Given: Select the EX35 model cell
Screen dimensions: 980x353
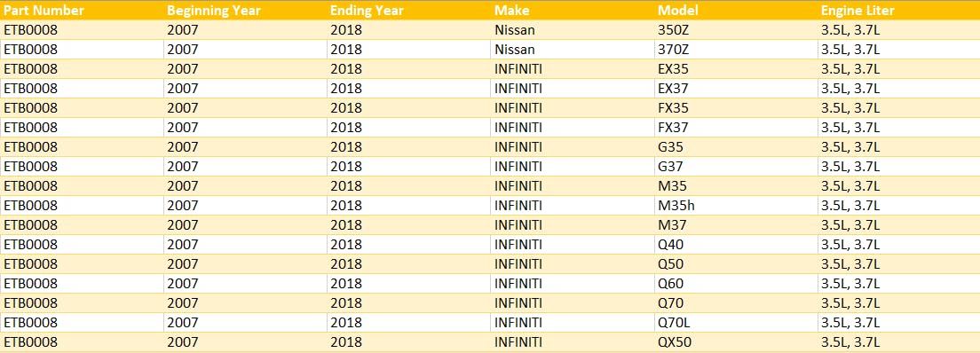Looking at the screenshot, I should [736, 68].
